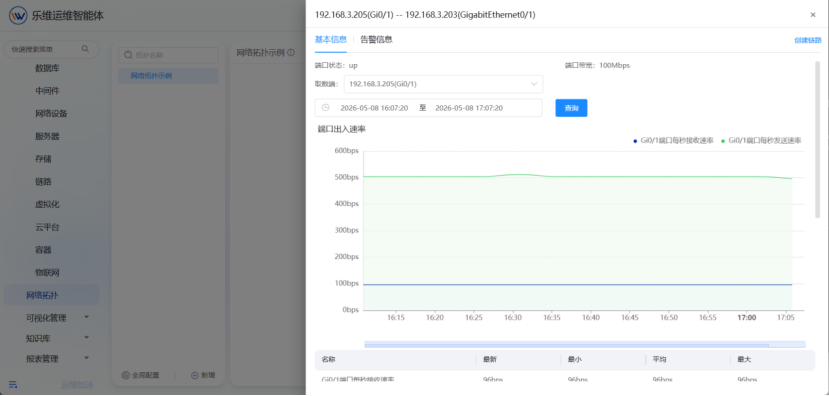Click the 运维知诊 label at the sidebar bottom
The image size is (829, 396).
coord(77,385)
